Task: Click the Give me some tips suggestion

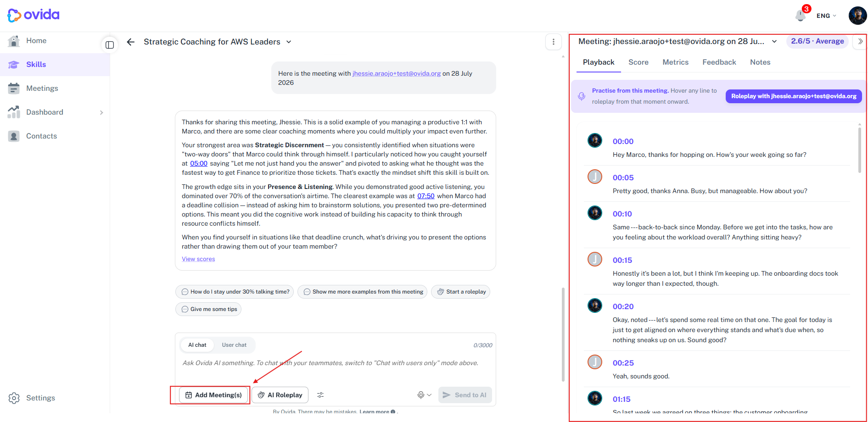Action: [x=208, y=309]
